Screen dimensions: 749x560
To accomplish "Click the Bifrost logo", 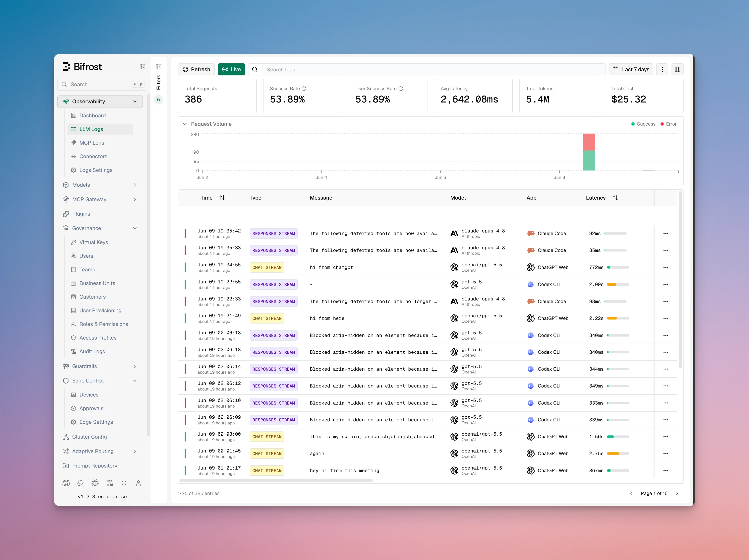I will click(82, 67).
